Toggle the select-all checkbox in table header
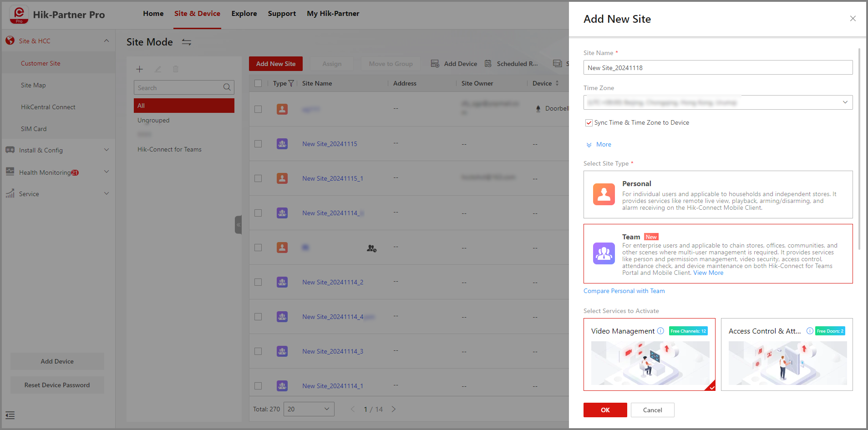 pos(258,83)
